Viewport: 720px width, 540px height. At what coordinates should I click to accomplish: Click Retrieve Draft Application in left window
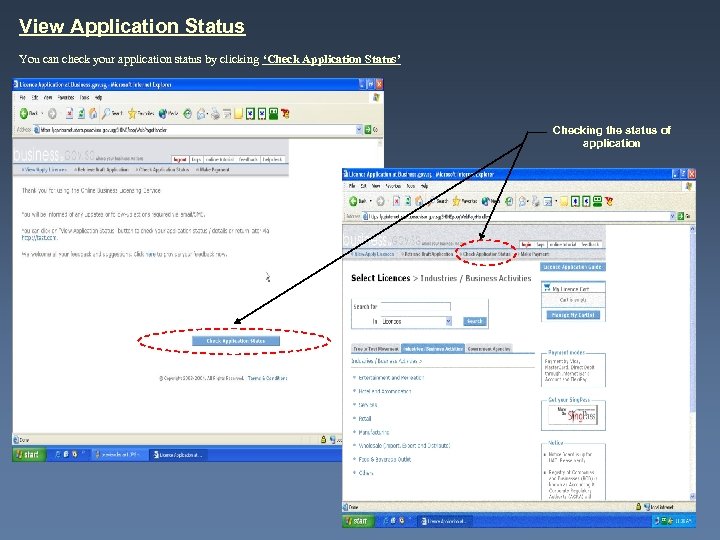pyautogui.click(x=101, y=170)
